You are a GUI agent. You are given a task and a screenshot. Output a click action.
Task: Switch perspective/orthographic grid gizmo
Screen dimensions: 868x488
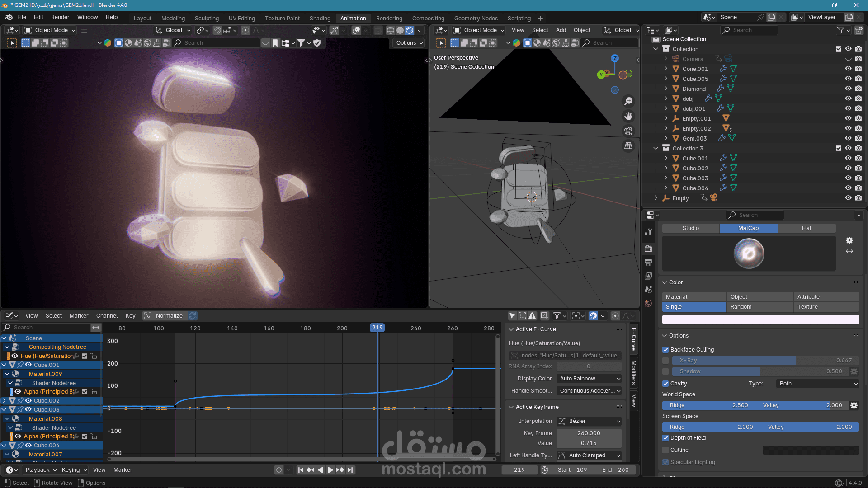pyautogui.click(x=628, y=146)
